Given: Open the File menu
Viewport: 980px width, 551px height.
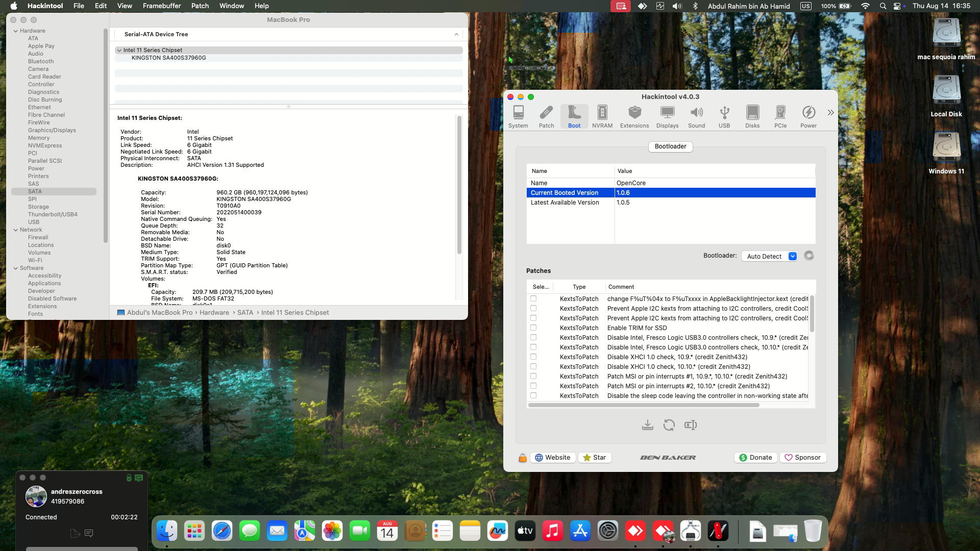Looking at the screenshot, I should 79,6.
